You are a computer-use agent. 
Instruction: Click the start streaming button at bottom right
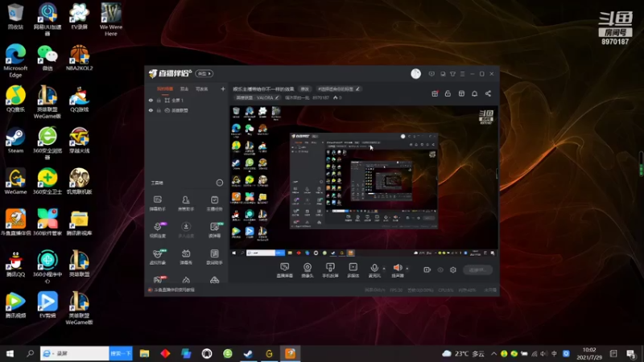(x=477, y=269)
